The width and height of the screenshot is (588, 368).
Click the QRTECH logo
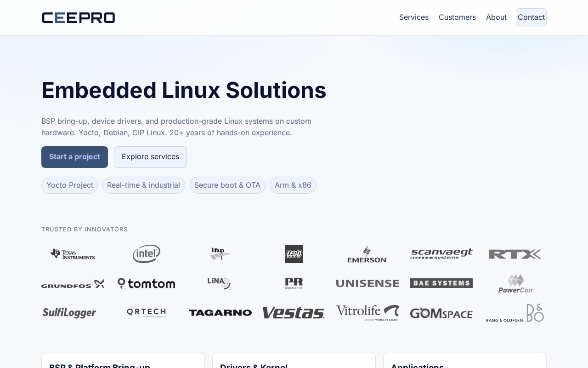coord(147,313)
